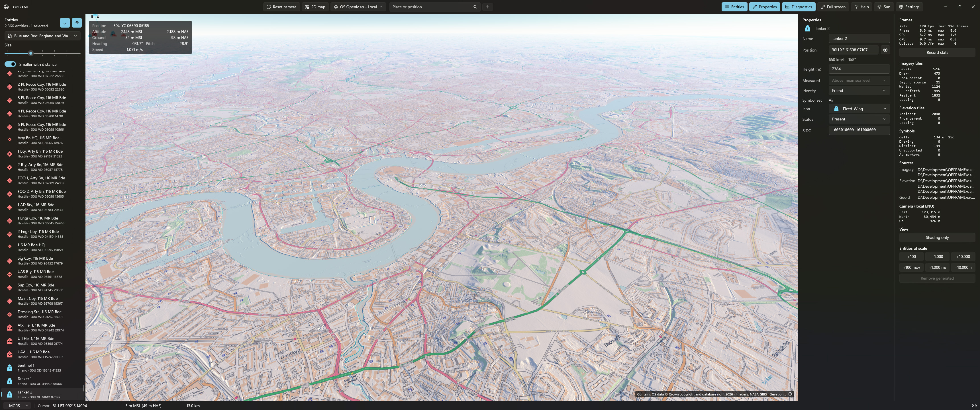Click the +1,000 entities button
Image resolution: width=980 pixels, height=410 pixels.
(x=937, y=257)
